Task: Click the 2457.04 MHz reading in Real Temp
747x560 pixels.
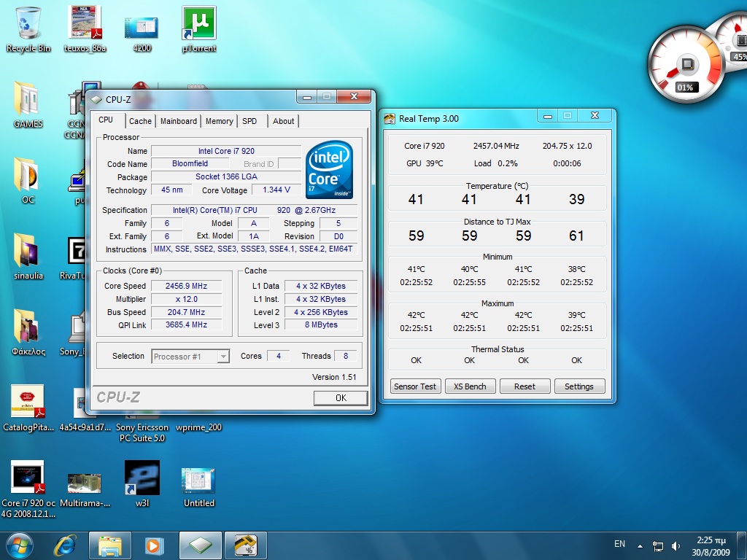Action: click(x=496, y=146)
